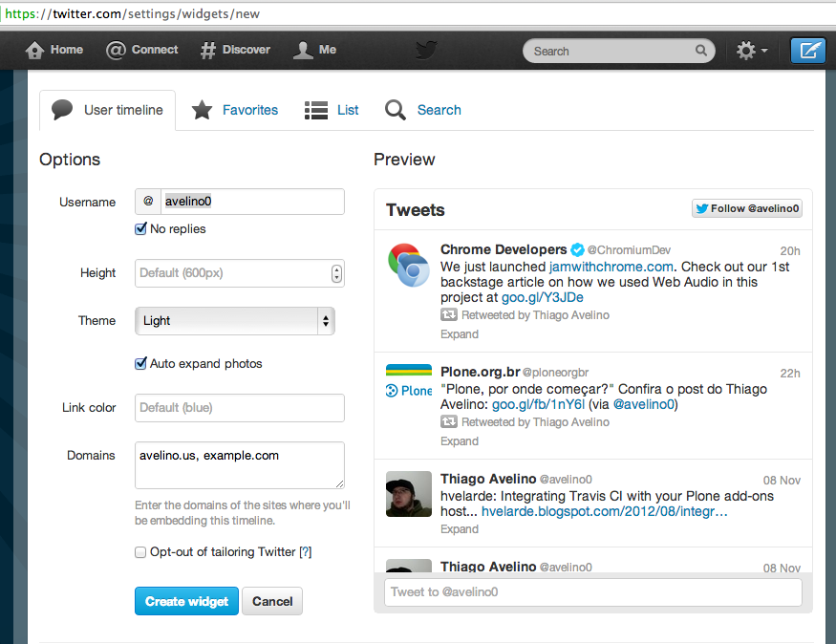The height and width of the screenshot is (644, 836).
Task: Focus the Link color input field
Action: click(x=240, y=408)
